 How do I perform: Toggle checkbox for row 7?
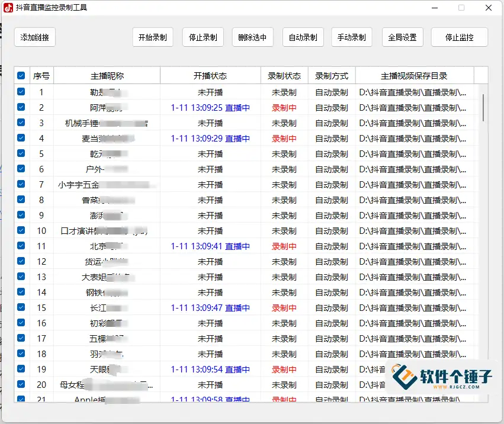point(21,184)
